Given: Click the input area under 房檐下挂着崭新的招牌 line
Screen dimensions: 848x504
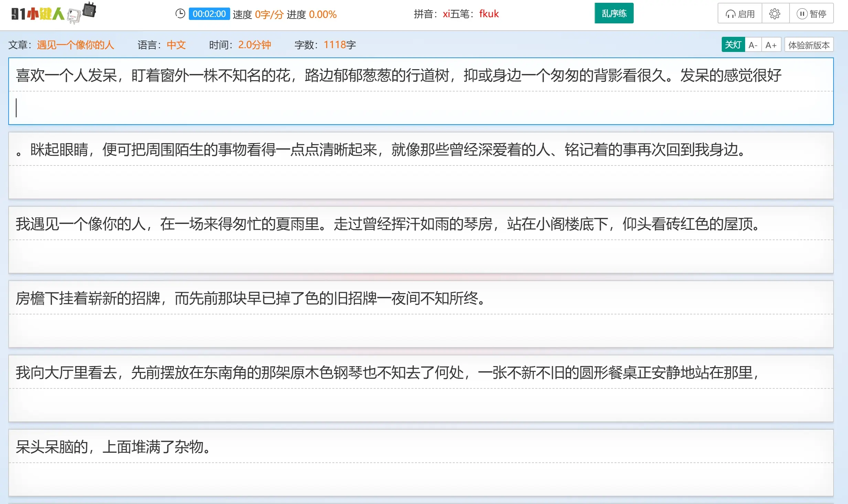Looking at the screenshot, I should coord(420,330).
